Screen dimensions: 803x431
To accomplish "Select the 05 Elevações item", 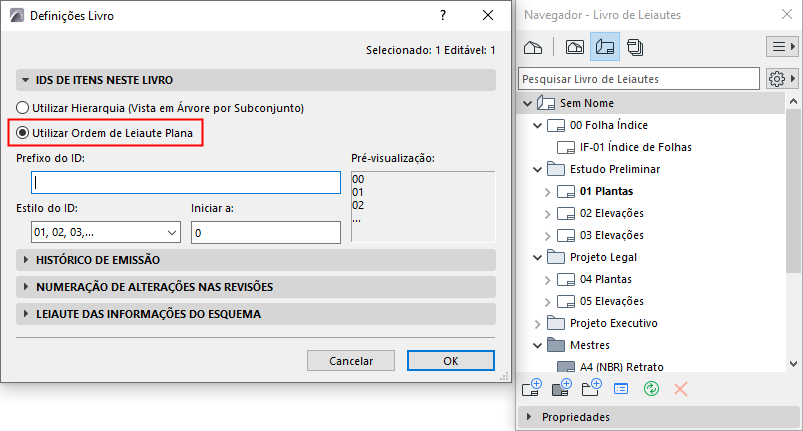I will point(612,301).
